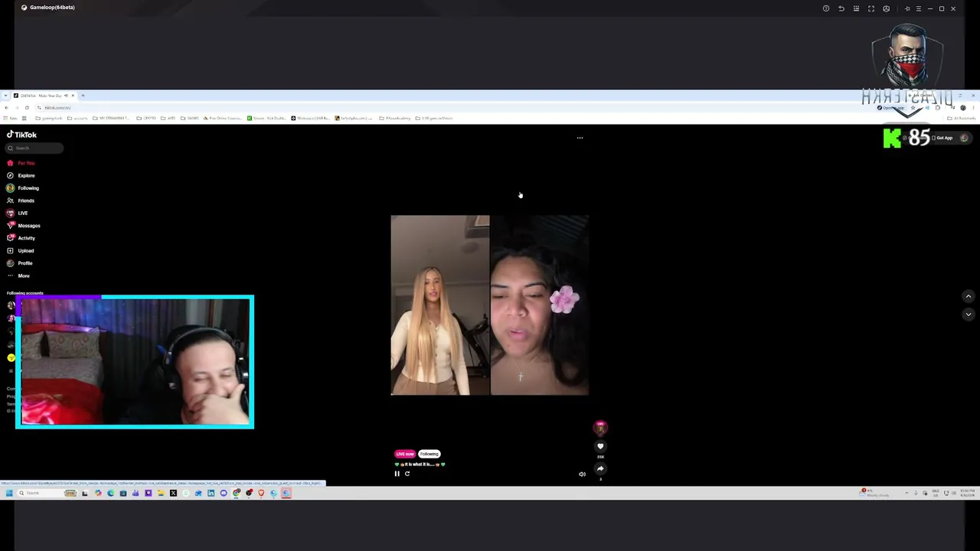Toggle Gameloop fullscreen mode
The image size is (980, 551).
(x=871, y=8)
